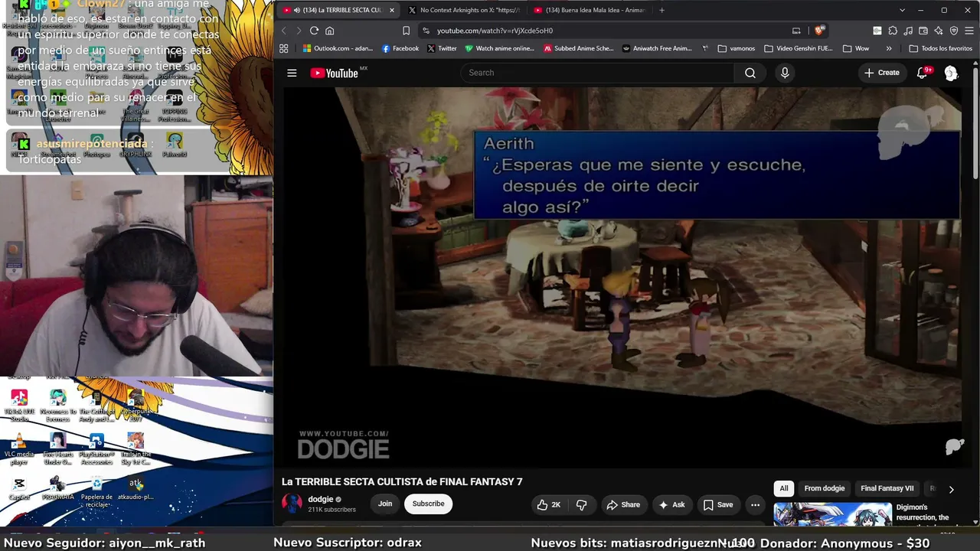Switch to No Context Arknights tab
980x551 pixels.
point(464,10)
